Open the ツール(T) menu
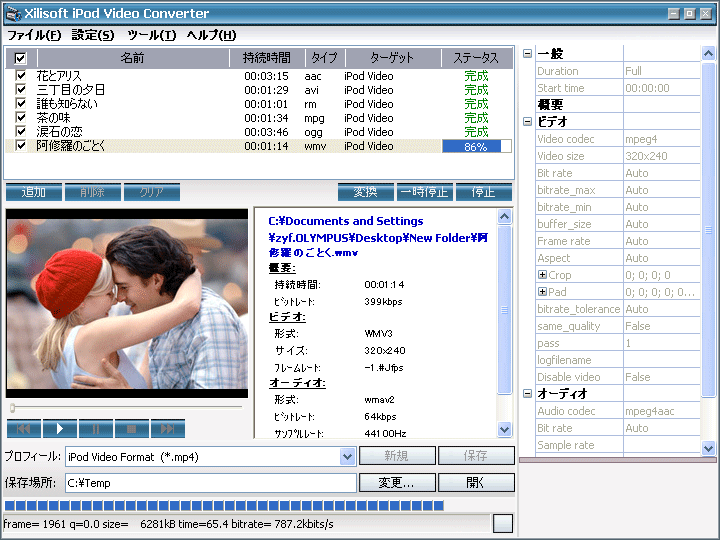720x540 pixels. (x=151, y=35)
